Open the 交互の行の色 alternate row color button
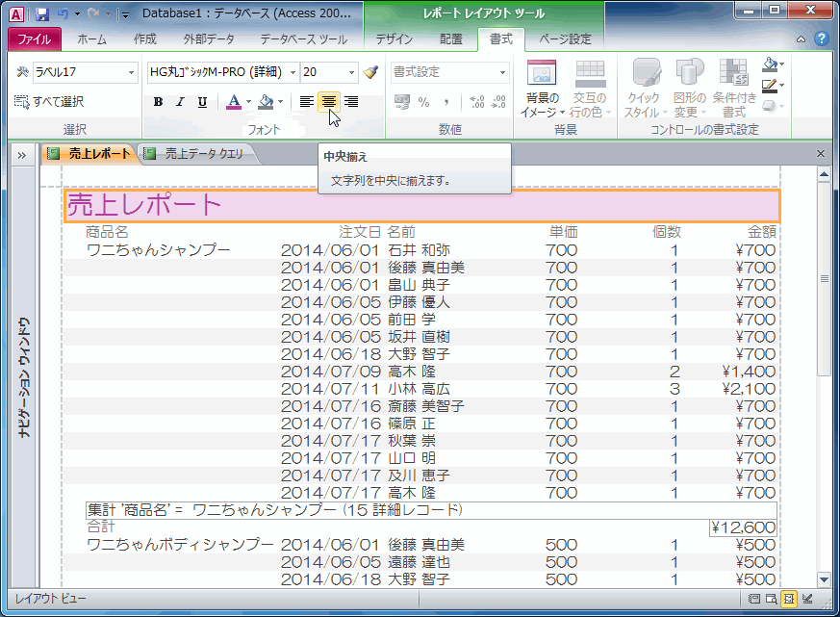This screenshot has width=840, height=617. pyautogui.click(x=590, y=89)
